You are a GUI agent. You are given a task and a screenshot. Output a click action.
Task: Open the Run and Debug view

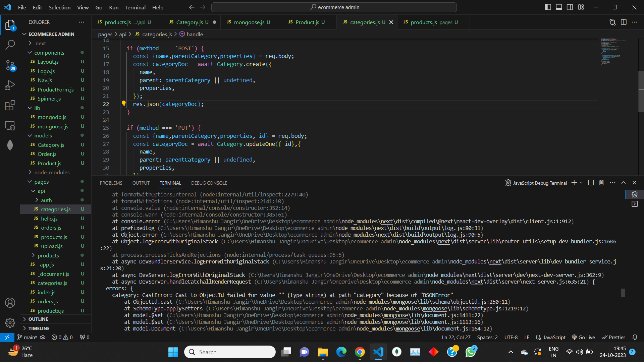(10, 85)
